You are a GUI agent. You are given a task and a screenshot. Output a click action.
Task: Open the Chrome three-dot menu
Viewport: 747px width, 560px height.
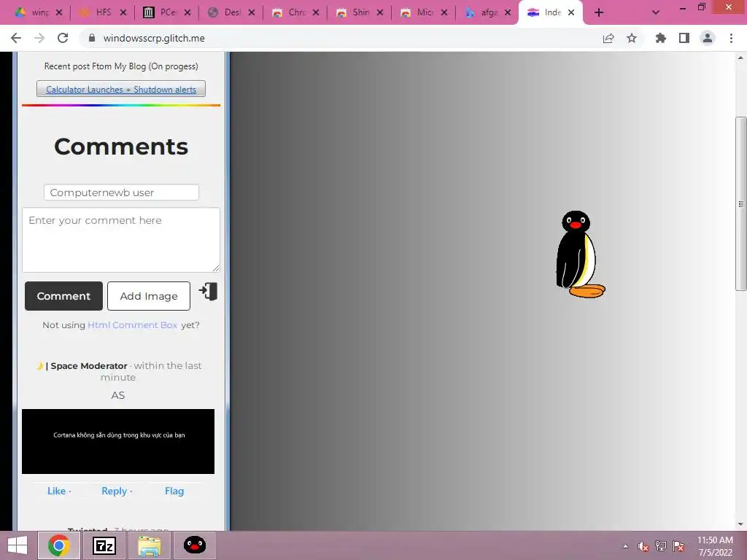click(731, 38)
